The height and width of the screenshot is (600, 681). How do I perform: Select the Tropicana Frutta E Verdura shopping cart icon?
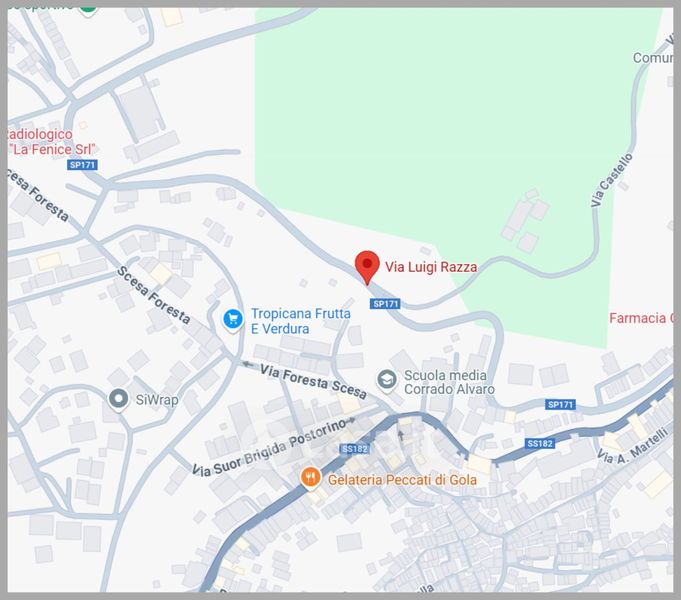point(233,320)
